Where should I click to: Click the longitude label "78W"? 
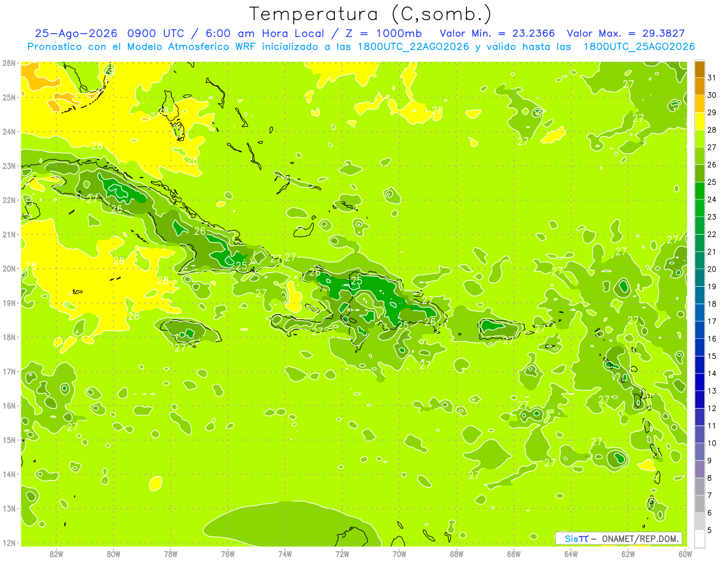[170, 554]
